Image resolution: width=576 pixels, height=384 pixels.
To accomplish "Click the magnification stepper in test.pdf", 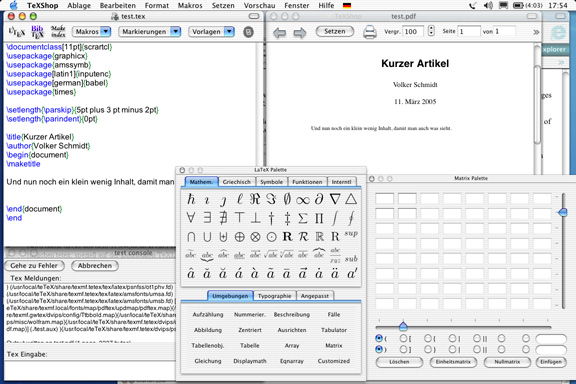I will [x=431, y=31].
